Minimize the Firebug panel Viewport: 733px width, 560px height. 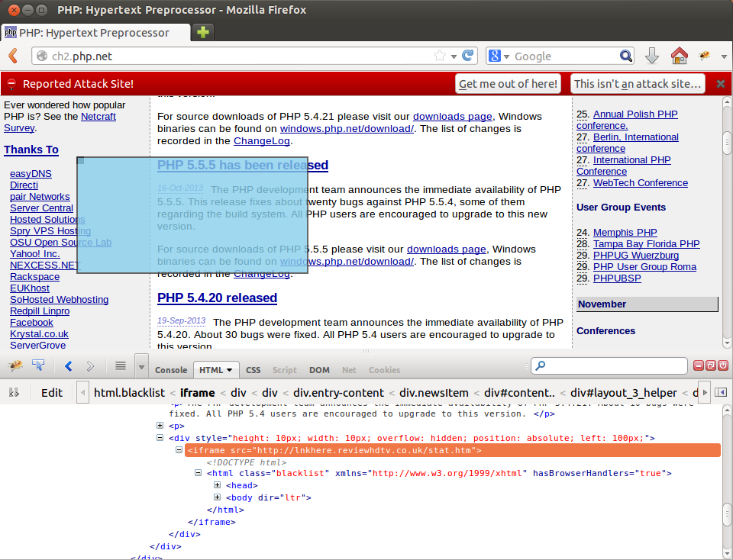coord(699,365)
